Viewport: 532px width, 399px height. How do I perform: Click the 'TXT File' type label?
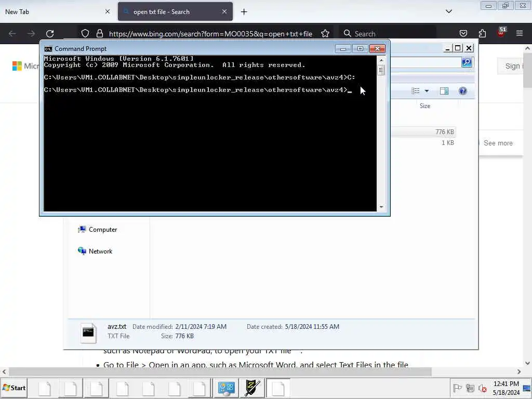pyautogui.click(x=118, y=336)
